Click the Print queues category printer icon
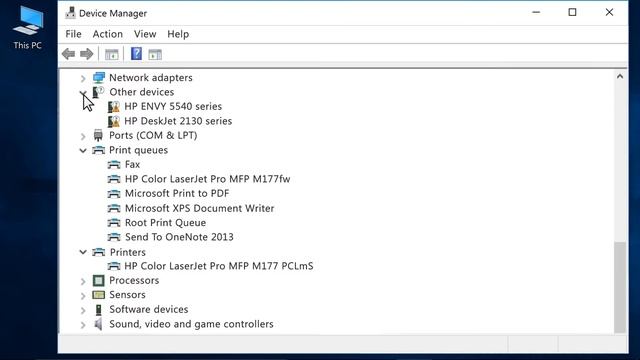 [x=98, y=150]
